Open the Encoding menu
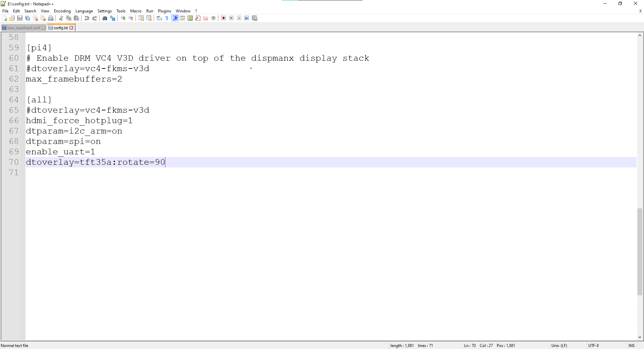Viewport: 644px width, 349px height. click(x=62, y=11)
